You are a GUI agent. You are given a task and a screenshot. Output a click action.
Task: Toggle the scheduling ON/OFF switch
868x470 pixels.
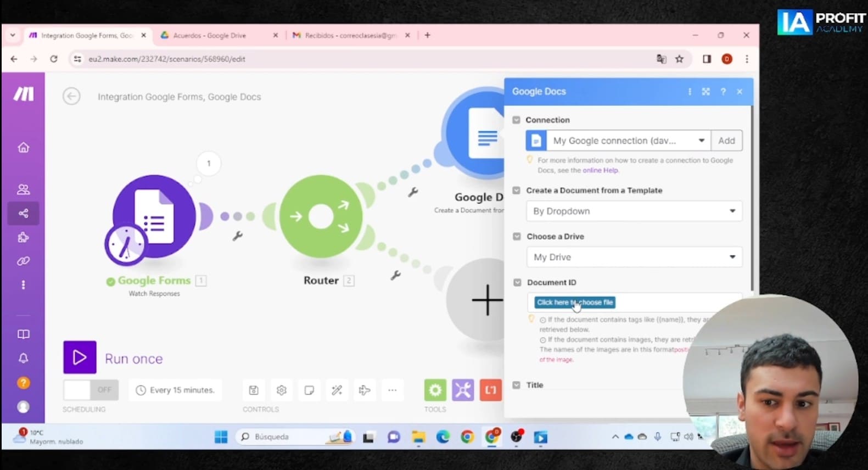click(x=91, y=390)
